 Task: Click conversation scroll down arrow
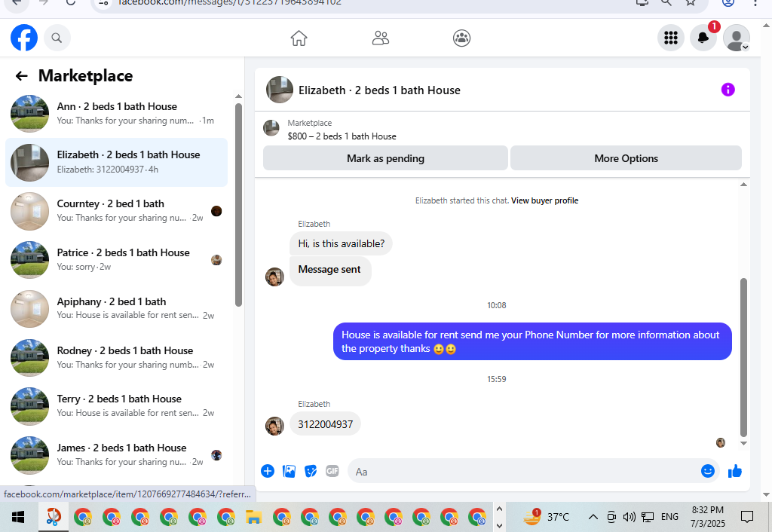(x=743, y=443)
